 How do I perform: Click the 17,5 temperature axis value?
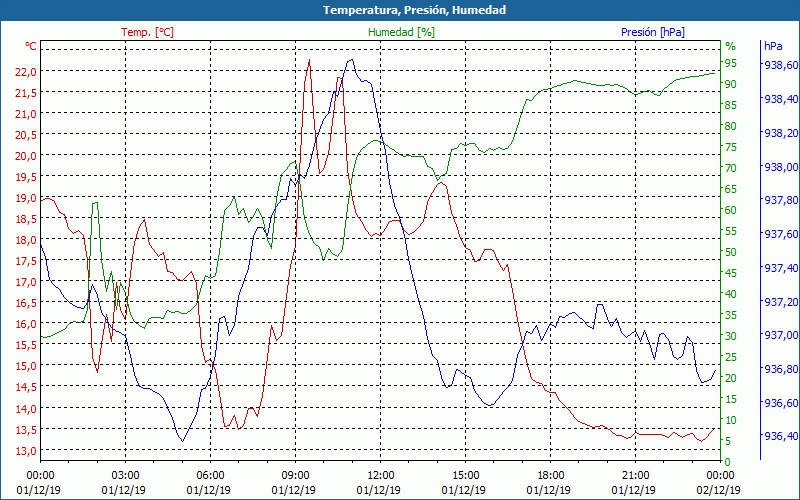[26, 261]
